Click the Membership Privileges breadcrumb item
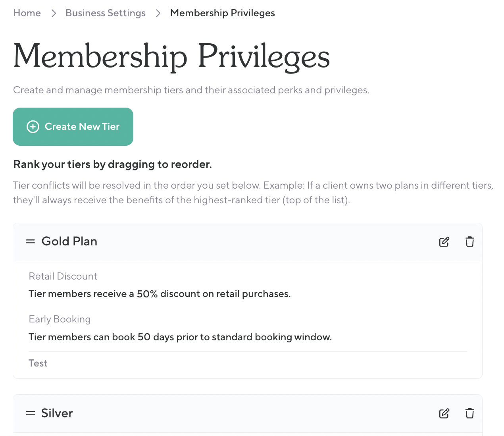 coord(222,13)
